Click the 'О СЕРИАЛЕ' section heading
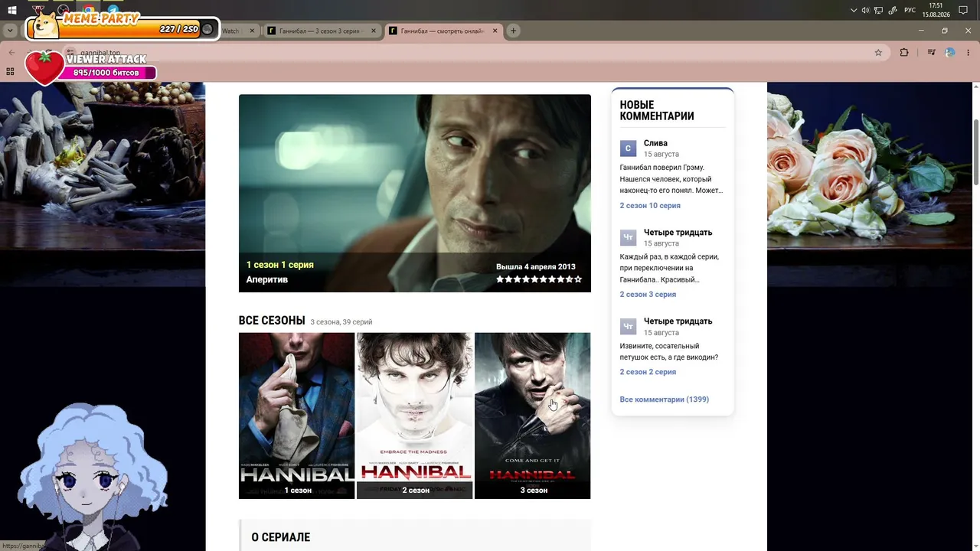 click(281, 537)
